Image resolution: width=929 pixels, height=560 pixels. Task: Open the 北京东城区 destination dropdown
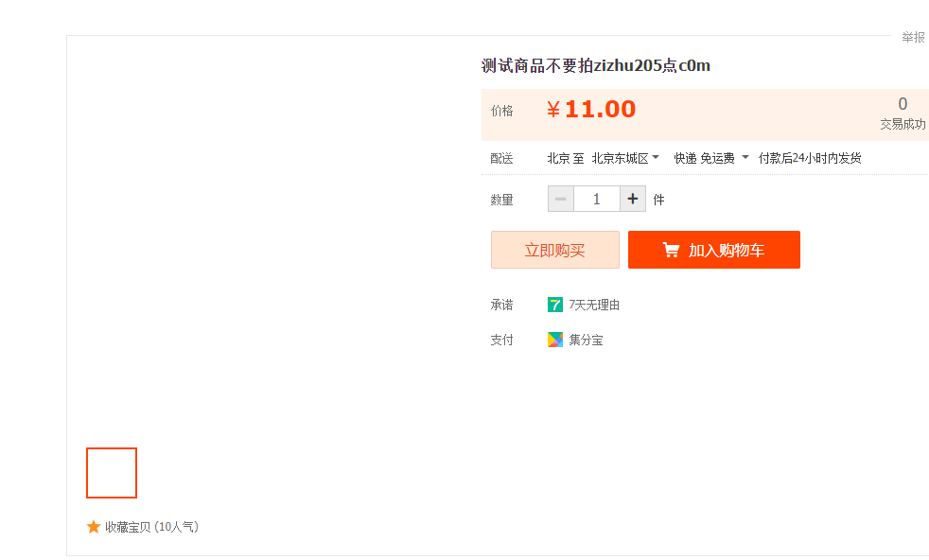point(625,158)
